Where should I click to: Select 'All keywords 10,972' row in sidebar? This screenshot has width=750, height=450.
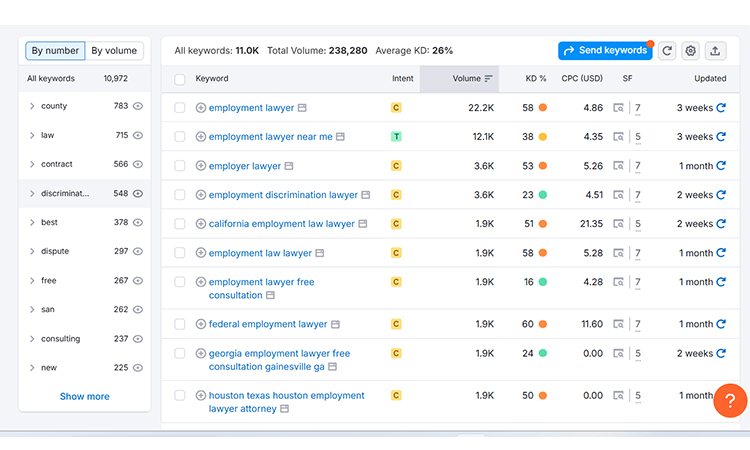coord(85,78)
